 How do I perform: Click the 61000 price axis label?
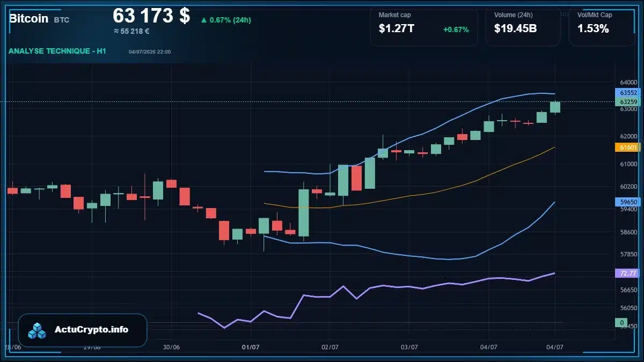point(628,164)
